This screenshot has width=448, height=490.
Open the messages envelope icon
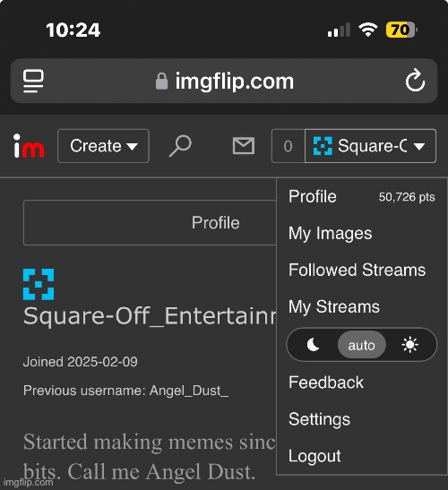[x=244, y=146]
